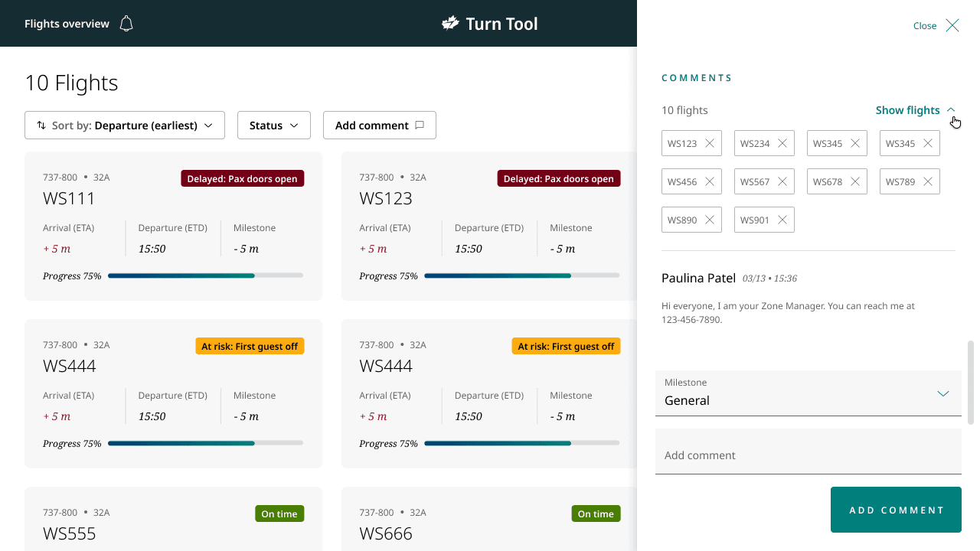
Task: Select the 10 Flights heading
Action: (x=71, y=83)
